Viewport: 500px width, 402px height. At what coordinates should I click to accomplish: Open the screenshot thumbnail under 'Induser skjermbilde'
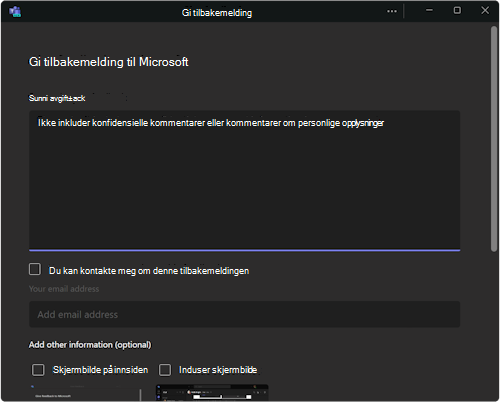(x=212, y=393)
